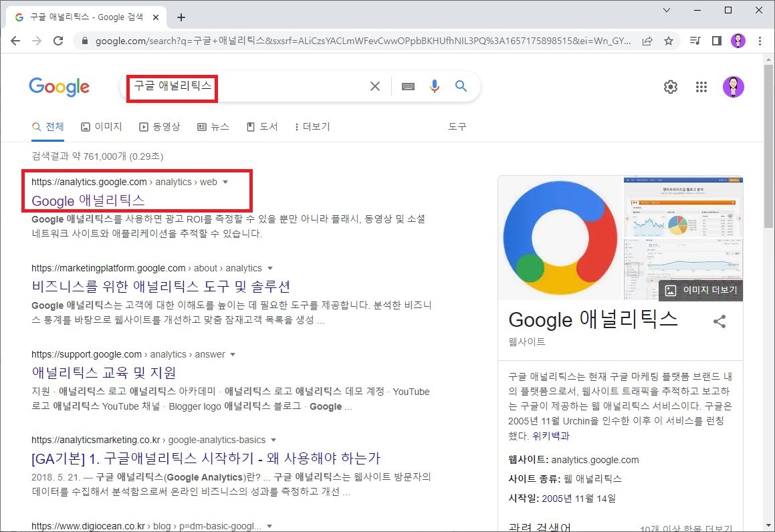Open the tab search chevron
Viewport: 775px width, 532px height.
tap(666, 10)
